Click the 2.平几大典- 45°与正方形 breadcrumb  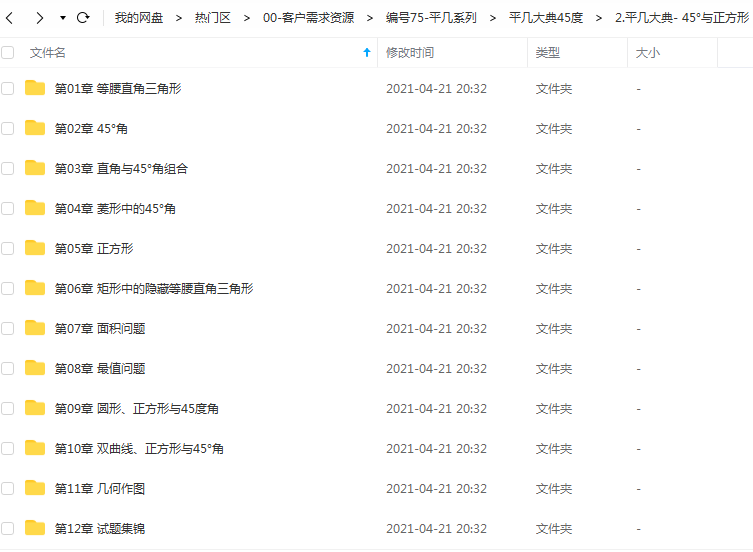point(682,18)
